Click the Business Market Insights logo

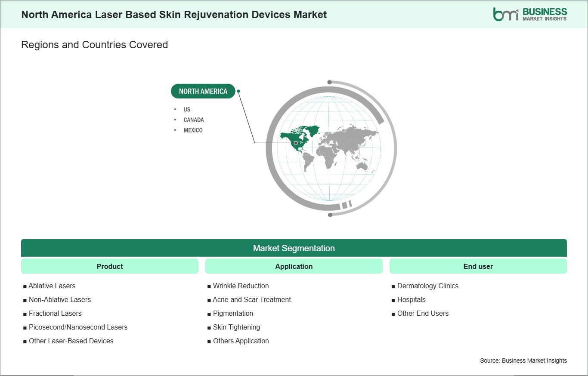(530, 14)
